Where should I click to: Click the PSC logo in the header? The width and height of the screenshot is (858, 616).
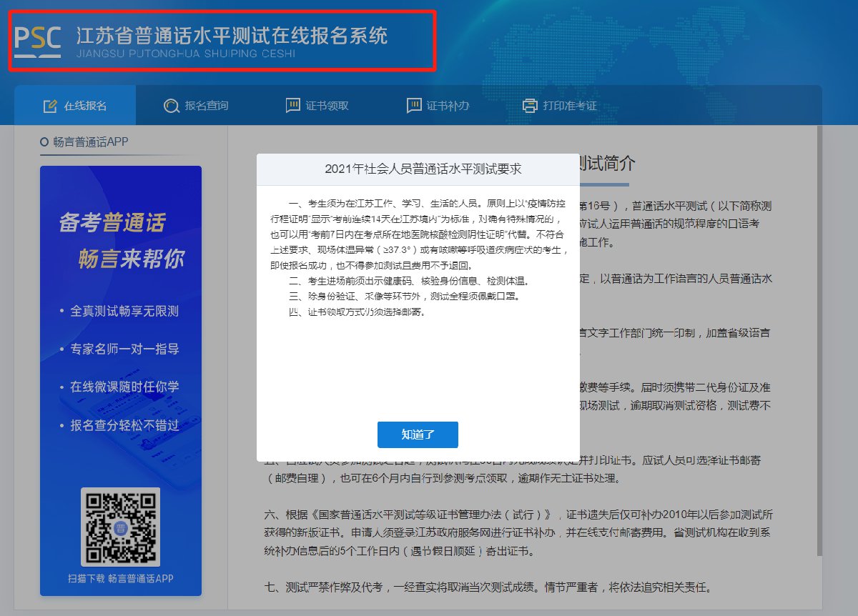[37, 40]
